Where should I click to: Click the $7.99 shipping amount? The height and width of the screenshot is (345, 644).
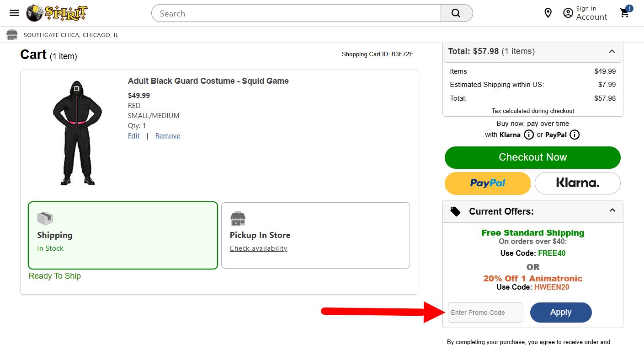[607, 85]
